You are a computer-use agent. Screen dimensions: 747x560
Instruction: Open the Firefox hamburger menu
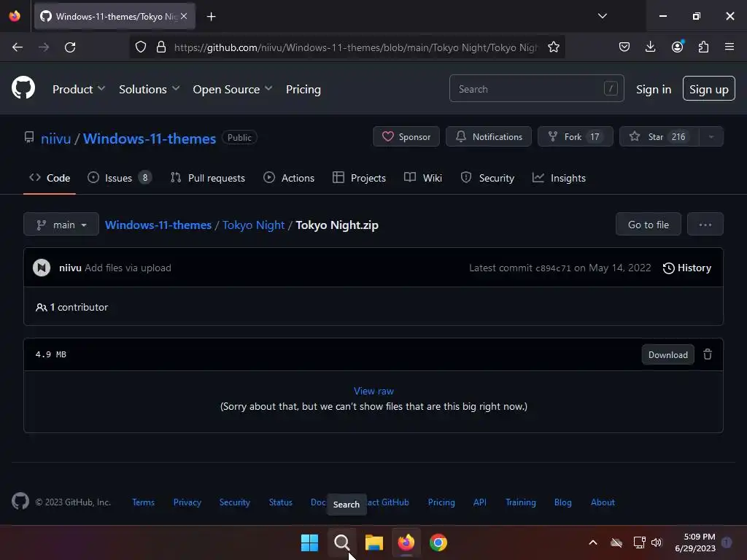729,47
